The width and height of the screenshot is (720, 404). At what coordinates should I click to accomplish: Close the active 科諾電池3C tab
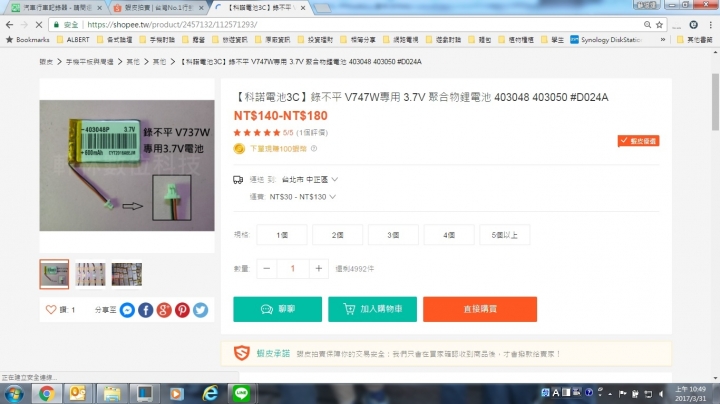(303, 8)
